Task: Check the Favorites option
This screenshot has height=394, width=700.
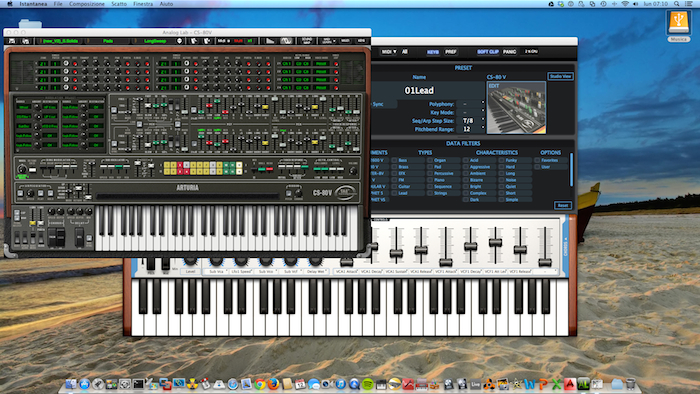Action: click(537, 160)
